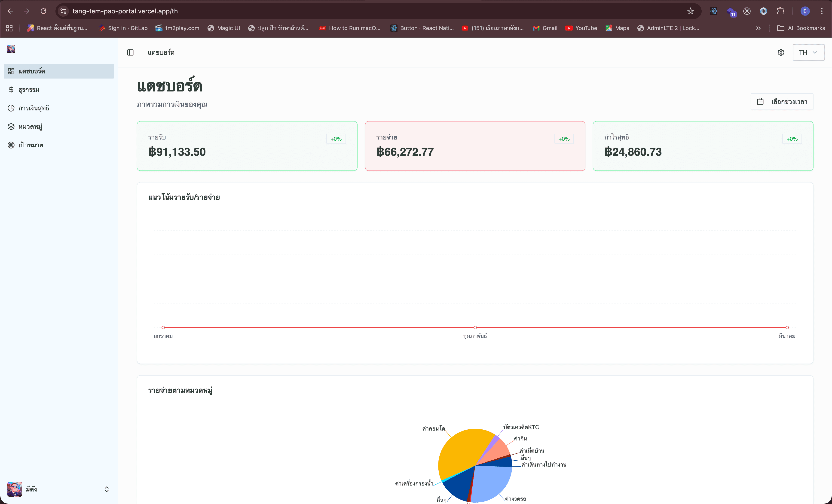Image resolution: width=832 pixels, height=504 pixels.
Task: Open the Gmail bookmark
Action: coord(545,28)
